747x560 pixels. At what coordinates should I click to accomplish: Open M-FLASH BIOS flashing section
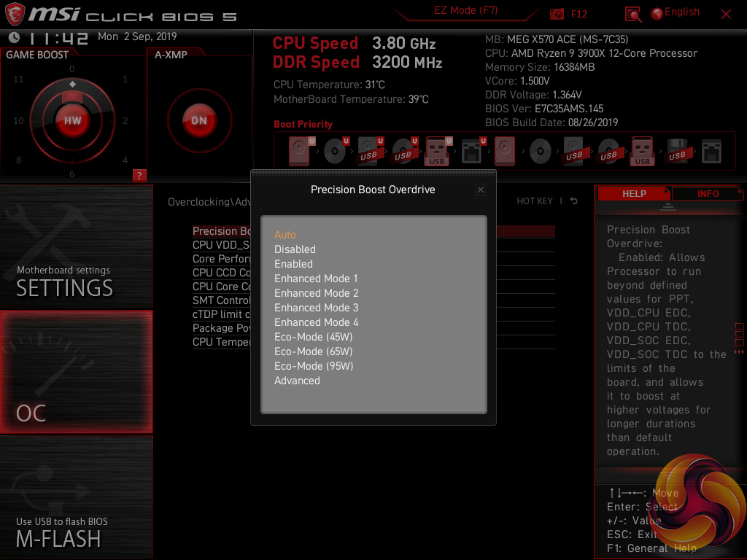(76, 497)
